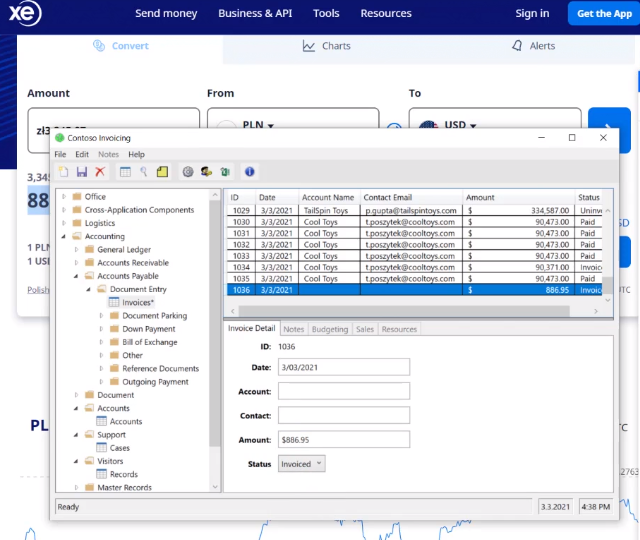Click the New invoice toolbar icon

tap(63, 172)
